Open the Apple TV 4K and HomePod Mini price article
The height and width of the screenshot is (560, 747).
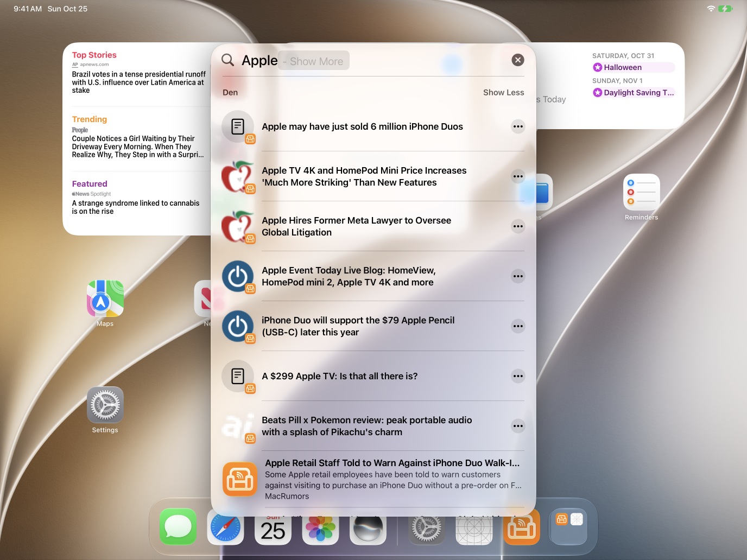tap(364, 176)
